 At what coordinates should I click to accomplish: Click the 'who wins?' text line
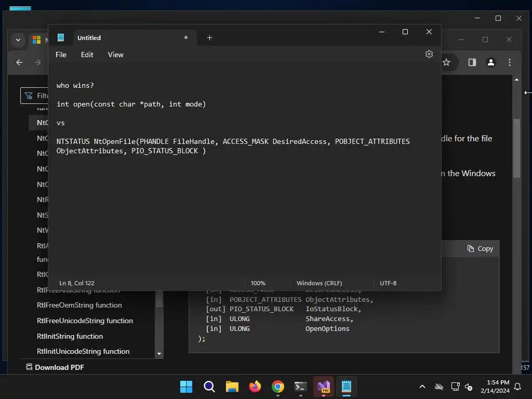[x=75, y=86]
